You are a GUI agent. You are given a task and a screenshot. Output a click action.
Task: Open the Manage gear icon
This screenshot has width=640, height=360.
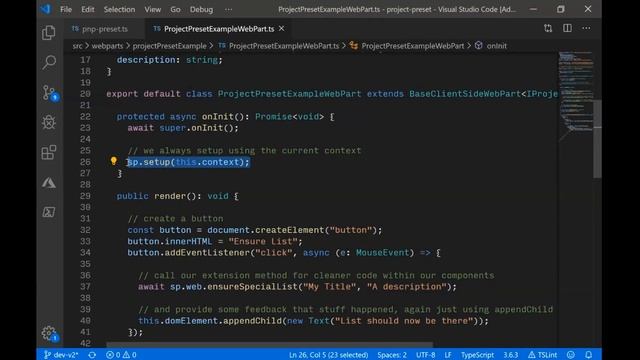click(49, 333)
